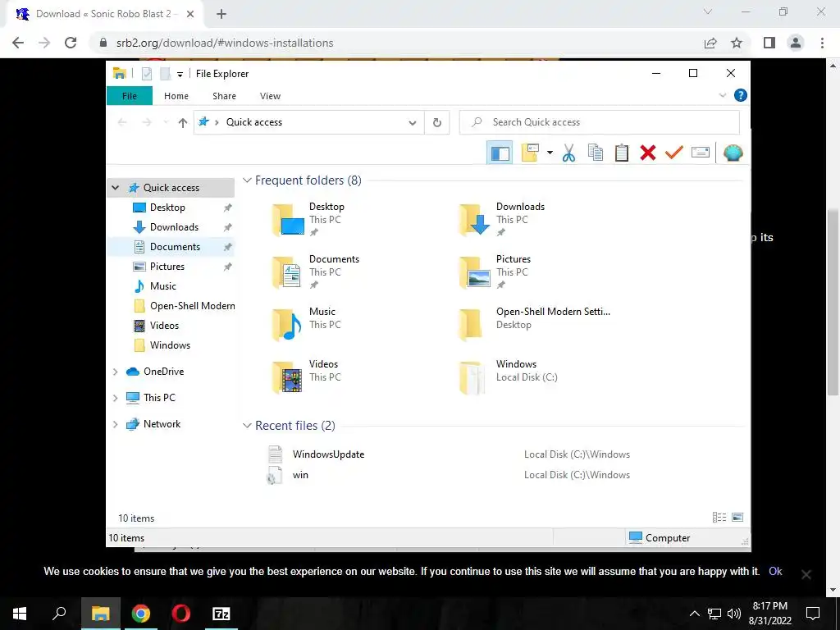Image resolution: width=840 pixels, height=630 pixels.
Task: Bookmark this page with the star icon
Action: [737, 43]
